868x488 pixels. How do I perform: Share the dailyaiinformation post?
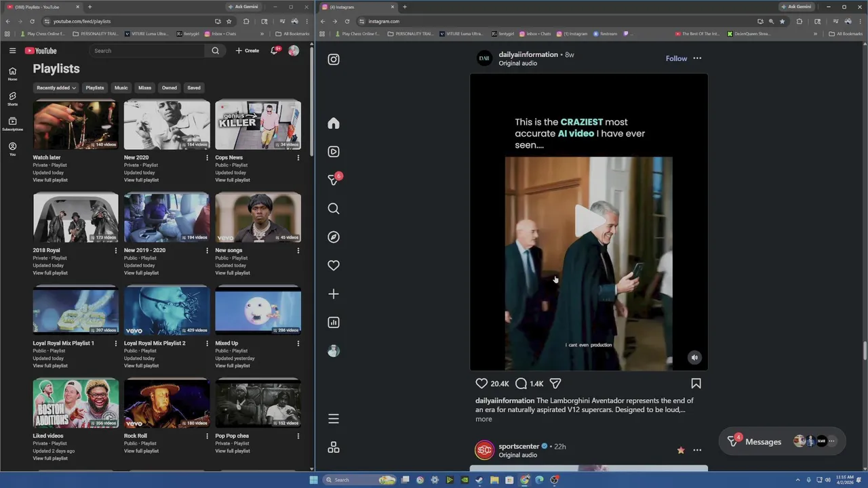pos(555,384)
